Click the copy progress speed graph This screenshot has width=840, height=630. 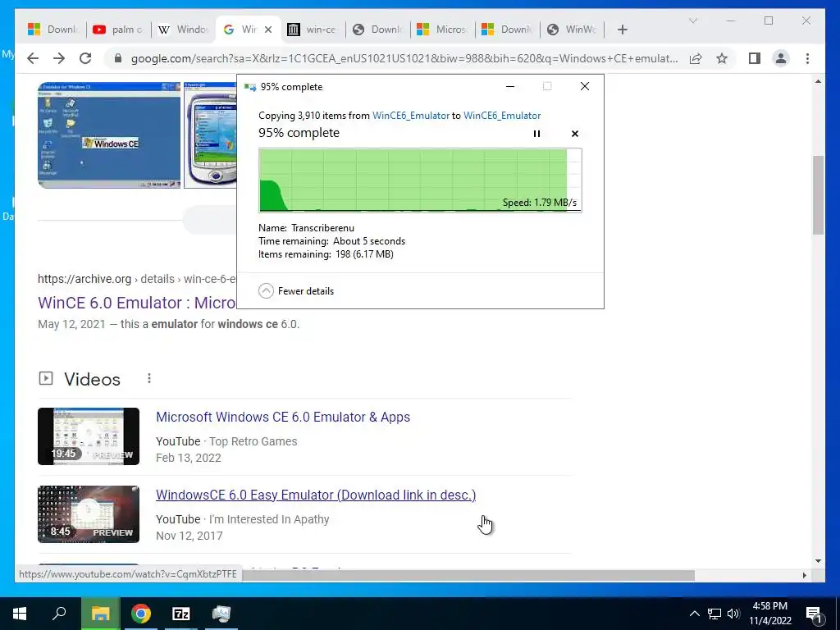click(420, 180)
